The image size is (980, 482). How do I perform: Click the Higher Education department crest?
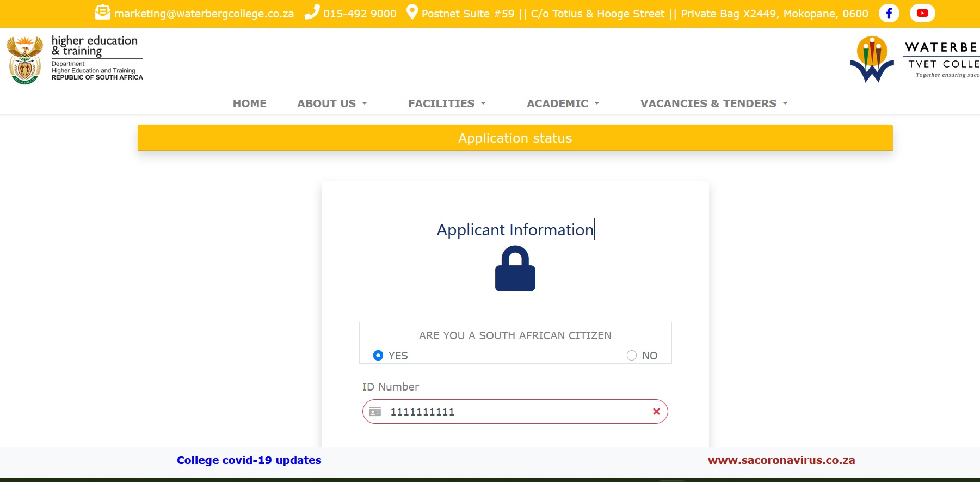(x=24, y=60)
